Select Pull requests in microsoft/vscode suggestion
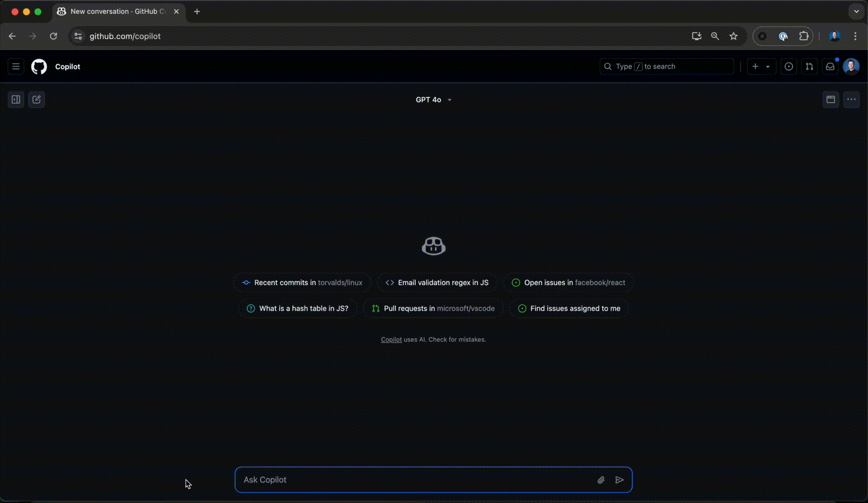This screenshot has width=868, height=503. [433, 308]
